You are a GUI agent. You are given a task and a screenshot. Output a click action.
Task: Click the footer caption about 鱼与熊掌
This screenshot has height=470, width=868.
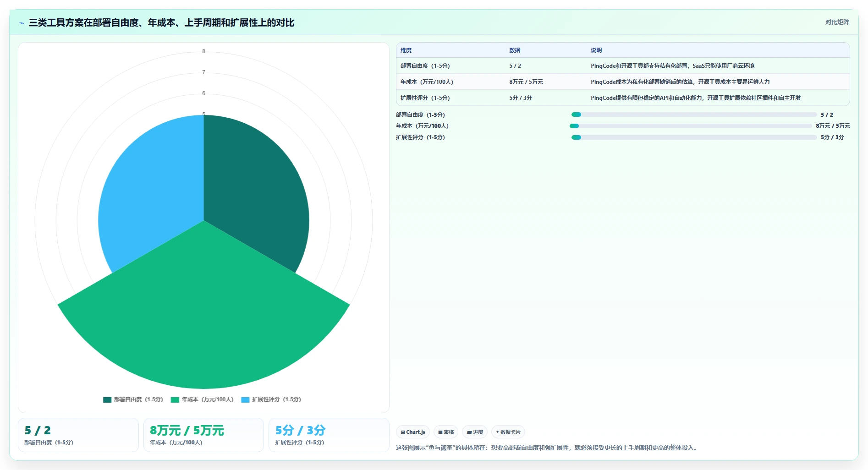pos(547,448)
